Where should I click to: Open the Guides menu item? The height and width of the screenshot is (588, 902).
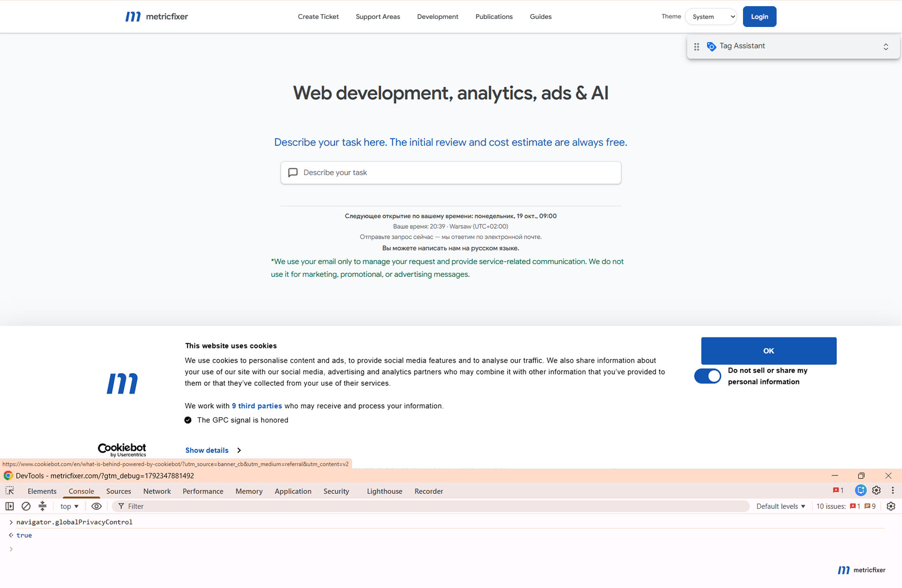tap(541, 17)
